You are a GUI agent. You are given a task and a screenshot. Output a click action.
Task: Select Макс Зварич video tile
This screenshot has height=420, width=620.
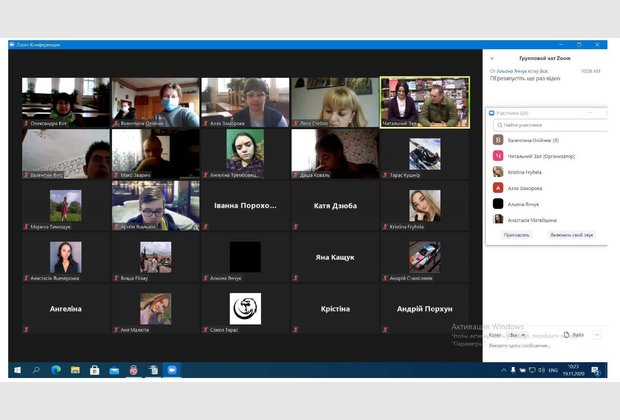tap(156, 154)
